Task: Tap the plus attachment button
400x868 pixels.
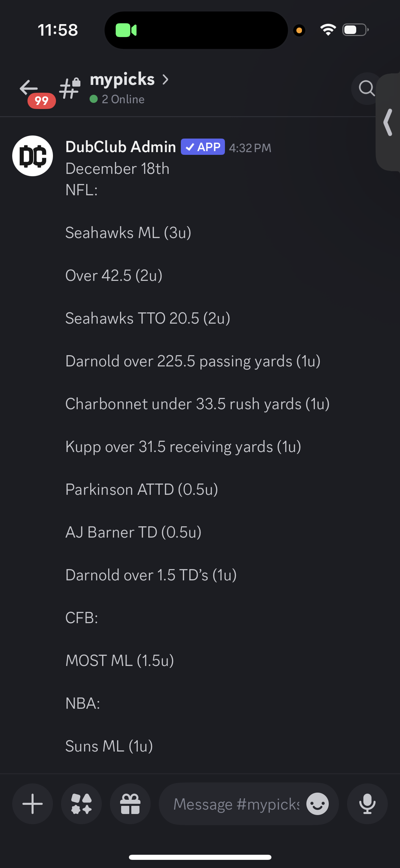Action: tap(33, 803)
